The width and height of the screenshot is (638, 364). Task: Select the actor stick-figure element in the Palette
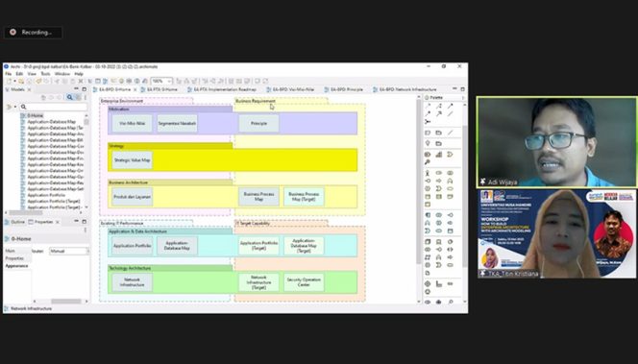[x=428, y=173]
